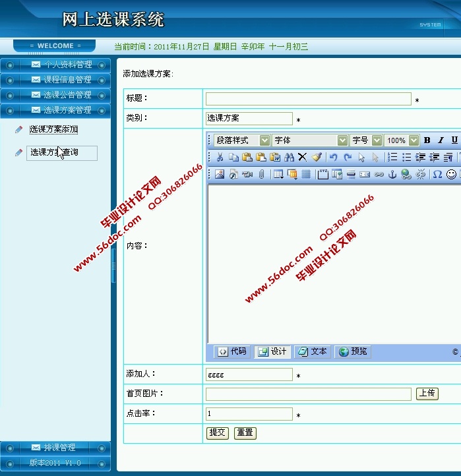
Task: Click the Remove formatting brush icon
Action: tap(317, 157)
